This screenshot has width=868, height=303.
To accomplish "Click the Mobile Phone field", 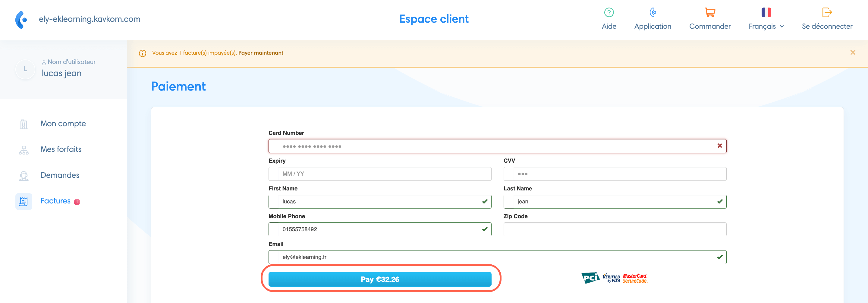I will pyautogui.click(x=380, y=229).
